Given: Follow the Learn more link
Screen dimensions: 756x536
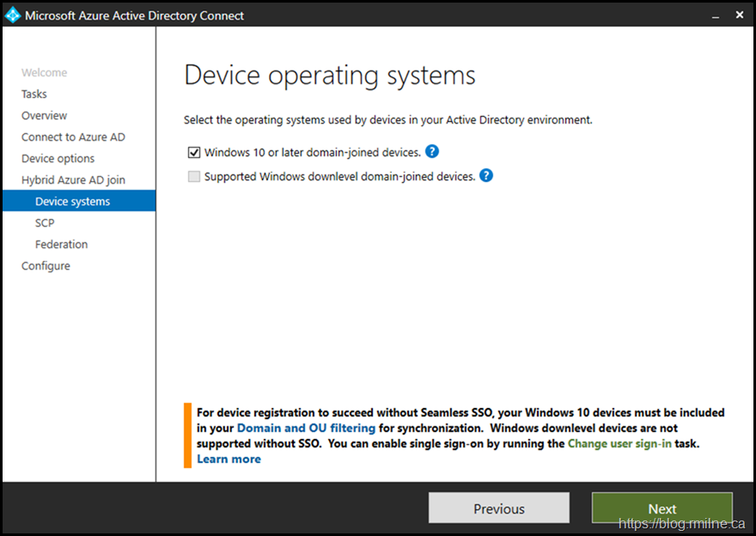Looking at the screenshot, I should 229,459.
